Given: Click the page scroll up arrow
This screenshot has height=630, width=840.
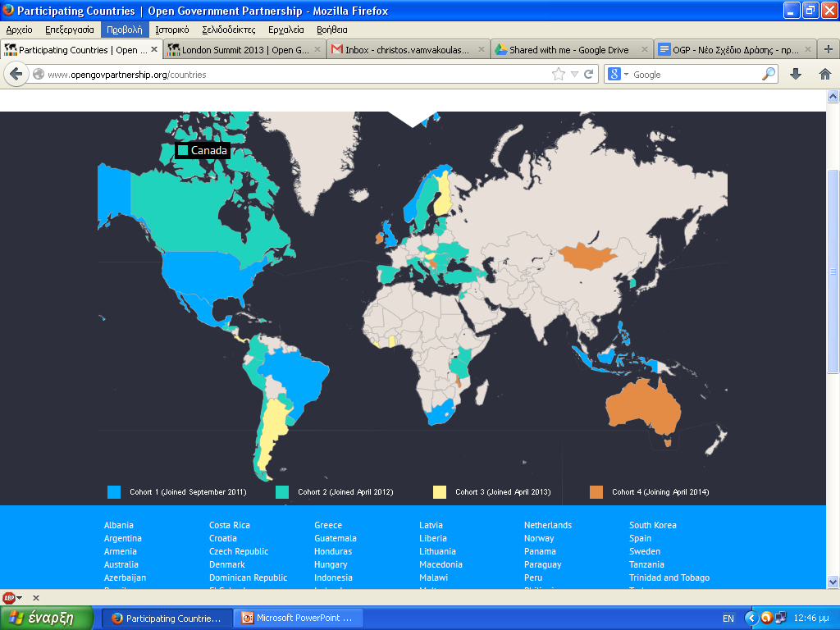Looking at the screenshot, I should [x=833, y=97].
